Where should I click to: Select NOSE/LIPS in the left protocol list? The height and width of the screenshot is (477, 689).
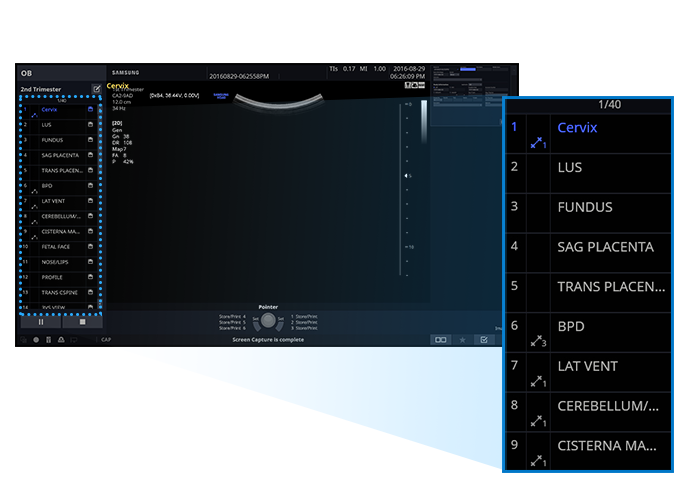coord(55,262)
